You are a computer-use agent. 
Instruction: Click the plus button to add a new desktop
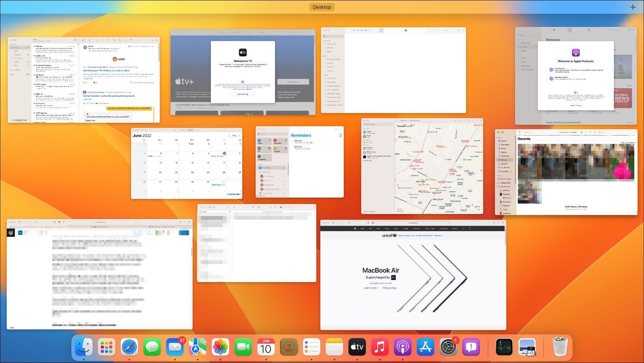(632, 7)
